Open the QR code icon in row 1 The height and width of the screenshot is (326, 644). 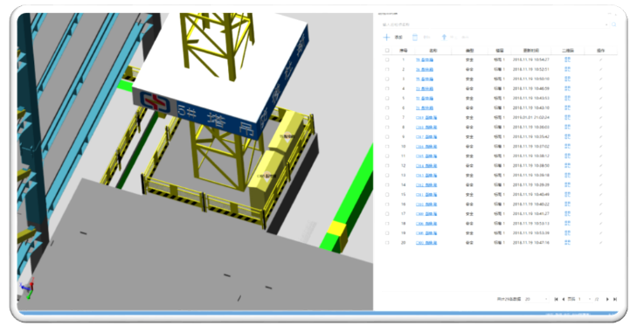(567, 59)
